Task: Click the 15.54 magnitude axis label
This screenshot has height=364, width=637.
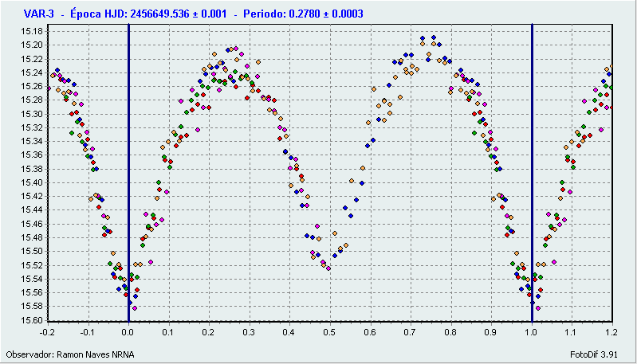Action: [32, 279]
